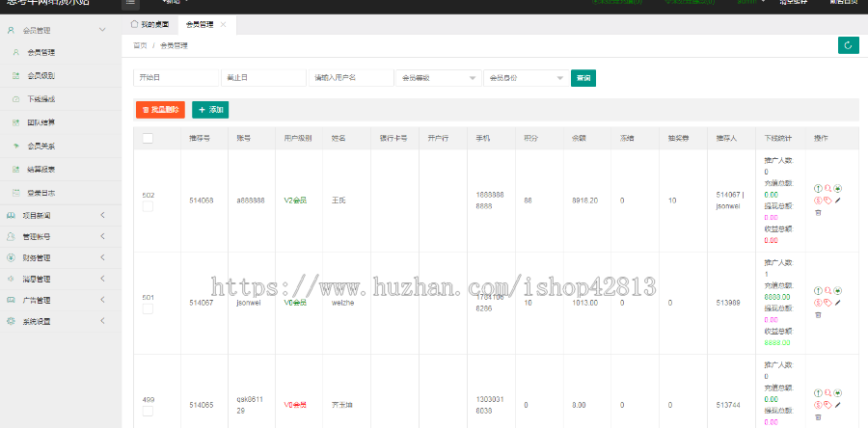Delete member a888888 with the trash icon

point(818,213)
